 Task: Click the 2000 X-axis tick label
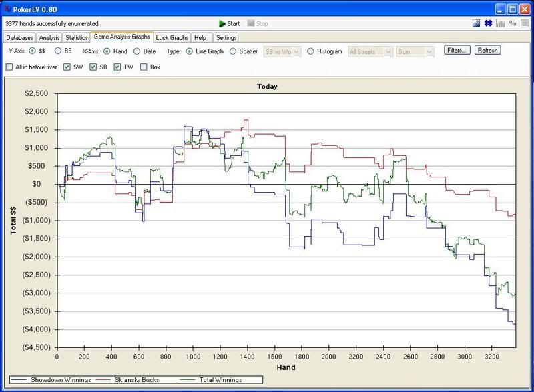(x=329, y=357)
